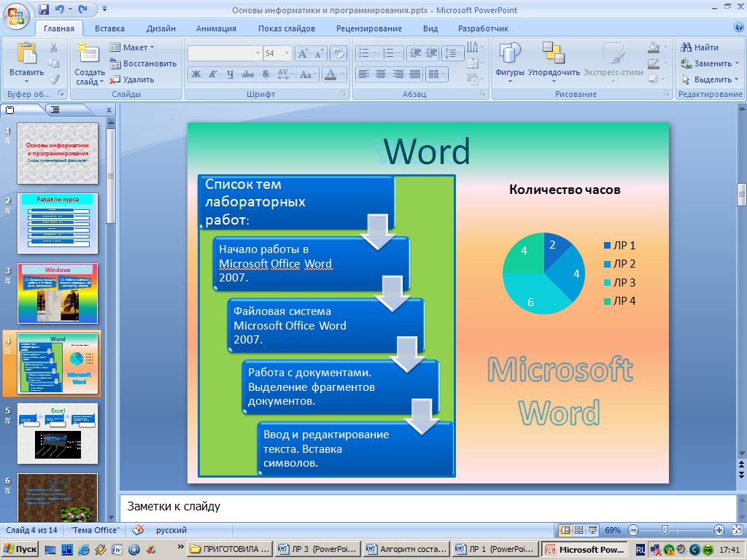Image resolution: width=747 pixels, height=560 pixels.
Task: Click Arrange (Упорядочить) button
Action: tap(554, 62)
